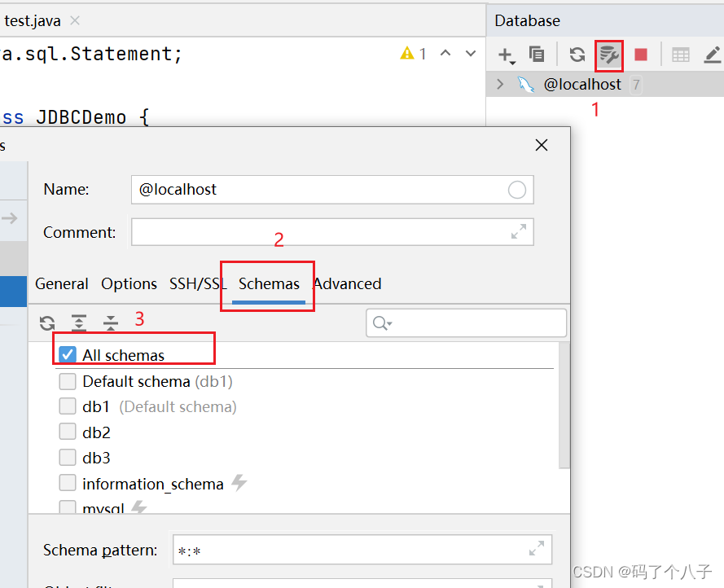Enable the information_schema checkbox
The width and height of the screenshot is (724, 588).
[68, 482]
